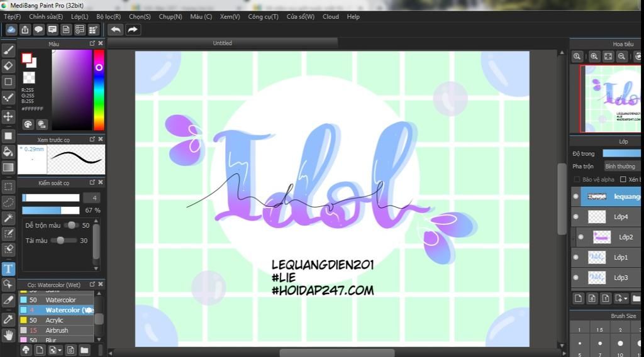Click the Redo arrow button
Screen dimensions: 644x357
pos(133,30)
